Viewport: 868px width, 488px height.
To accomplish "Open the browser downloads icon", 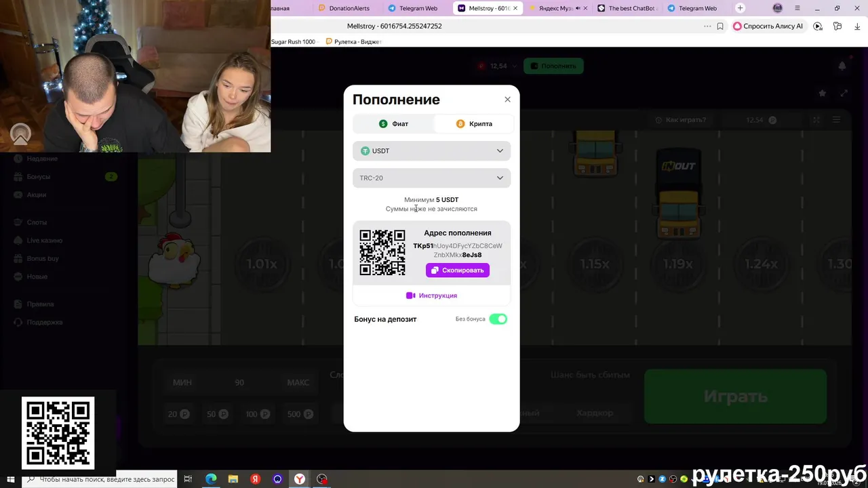I will tap(857, 26).
